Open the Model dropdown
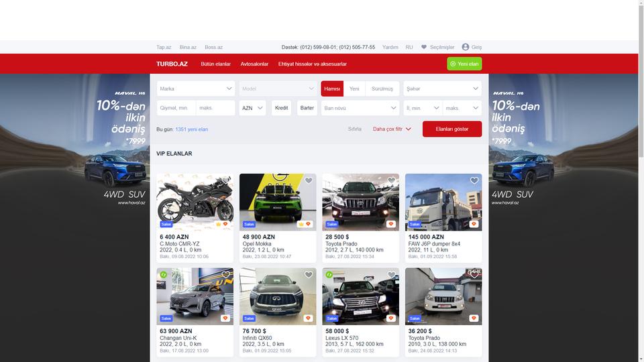This screenshot has height=362, width=644. coord(278,88)
